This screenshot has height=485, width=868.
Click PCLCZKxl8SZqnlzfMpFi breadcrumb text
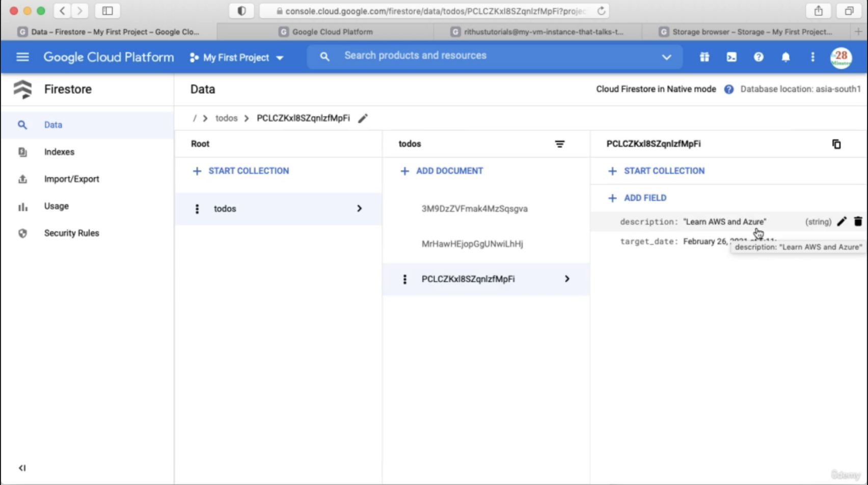[x=303, y=118]
